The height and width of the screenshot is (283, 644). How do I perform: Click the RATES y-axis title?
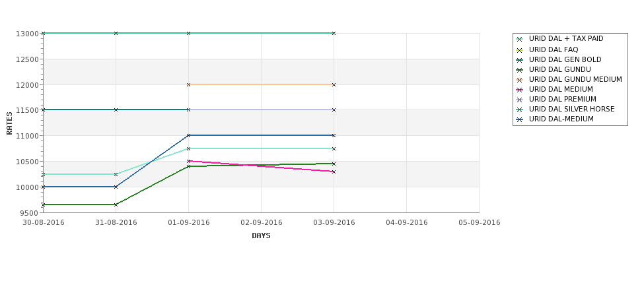point(9,123)
